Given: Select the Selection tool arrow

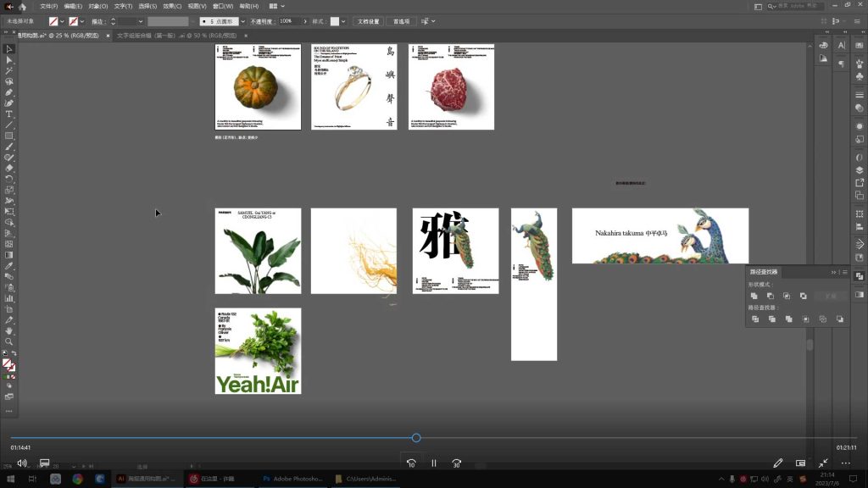Looking at the screenshot, I should point(9,49).
